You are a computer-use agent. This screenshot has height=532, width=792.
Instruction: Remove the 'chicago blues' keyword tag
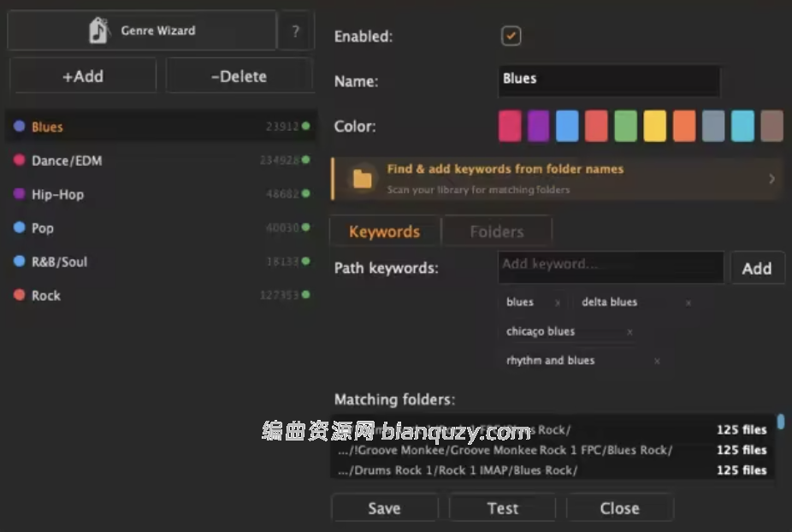[x=629, y=332]
